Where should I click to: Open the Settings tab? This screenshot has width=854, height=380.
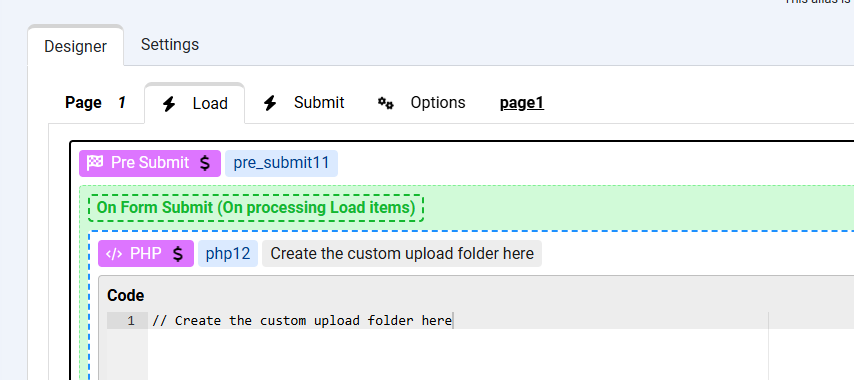[170, 44]
